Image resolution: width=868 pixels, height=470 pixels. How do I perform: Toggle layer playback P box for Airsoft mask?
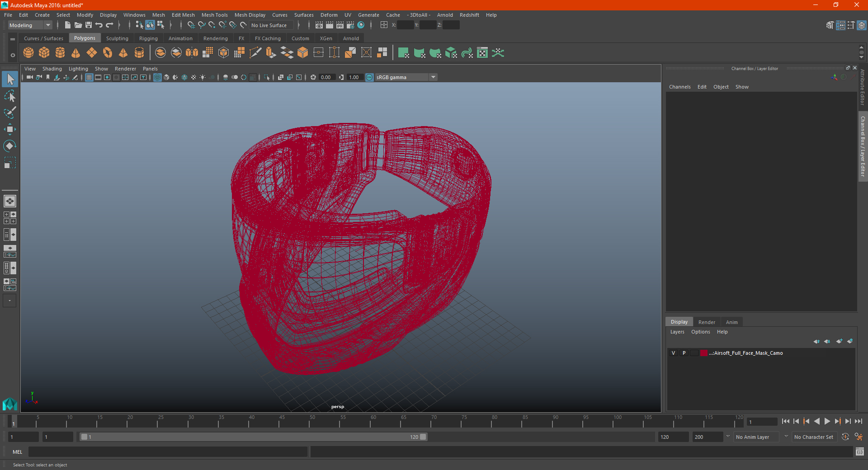click(684, 353)
